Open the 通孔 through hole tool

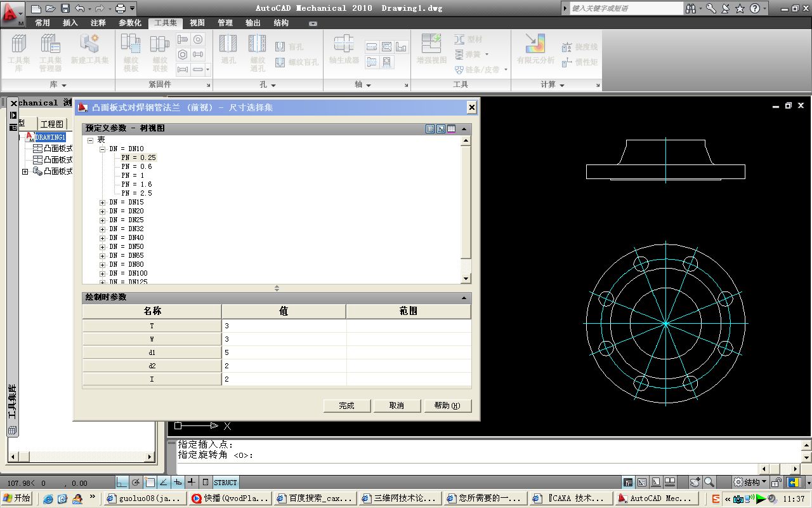click(x=227, y=51)
